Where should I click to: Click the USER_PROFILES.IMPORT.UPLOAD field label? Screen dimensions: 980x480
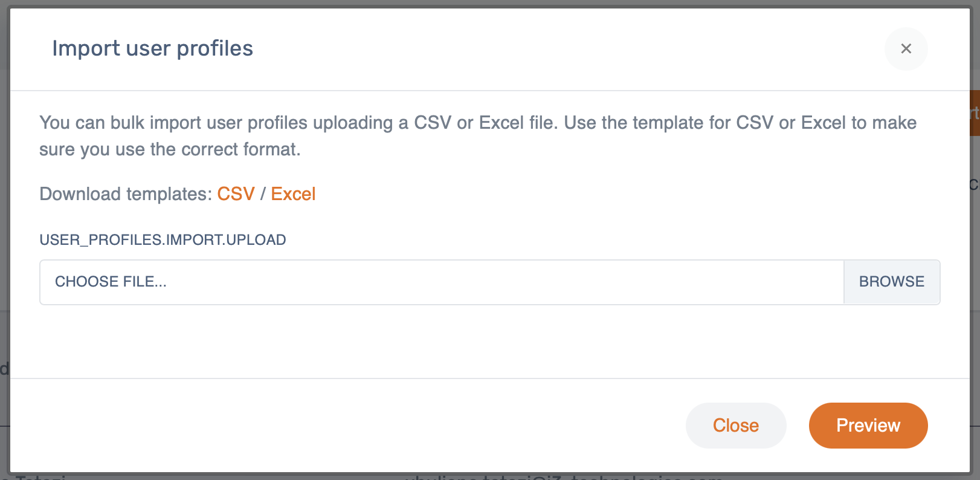(163, 240)
